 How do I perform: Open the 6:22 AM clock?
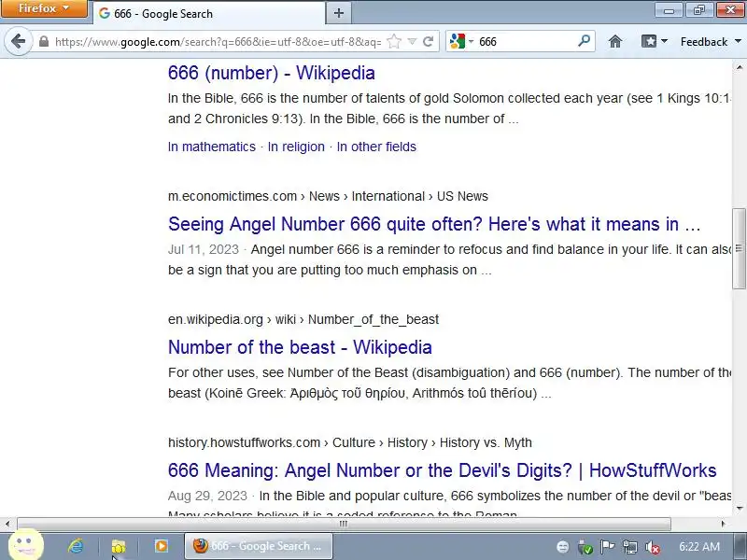(x=698, y=546)
